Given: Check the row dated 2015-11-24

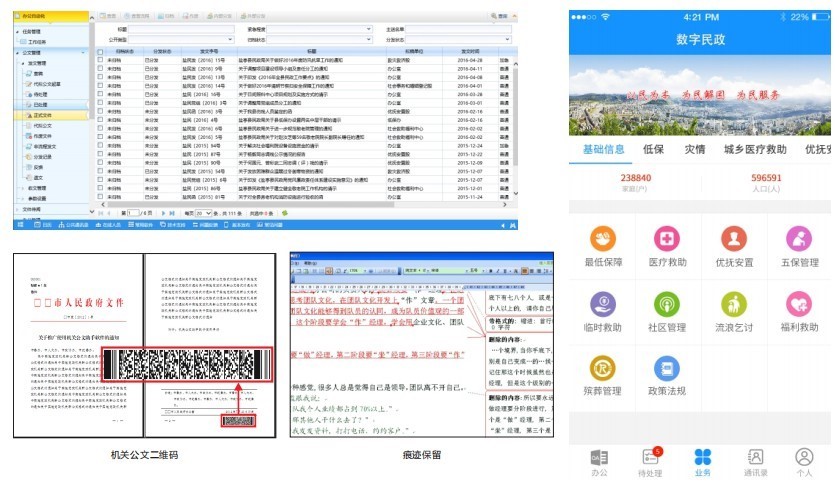Looking at the screenshot, I should coord(100,197).
